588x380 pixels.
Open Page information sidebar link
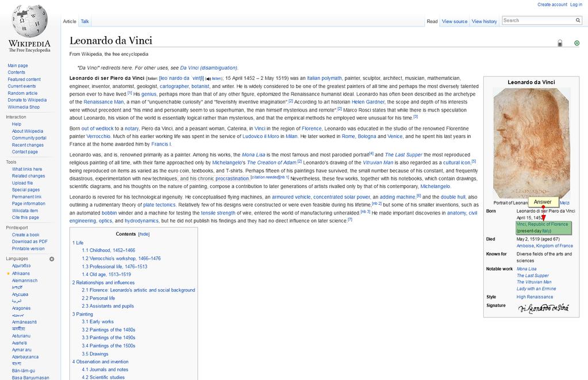point(29,204)
